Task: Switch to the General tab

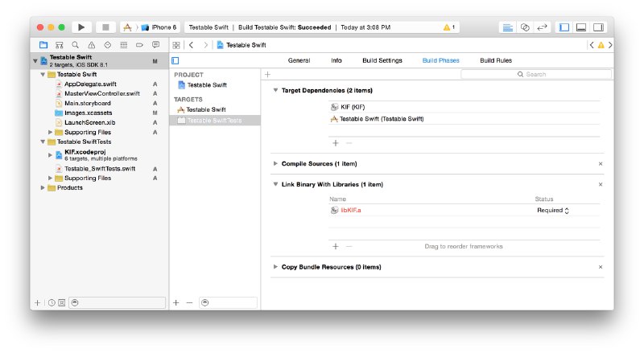Action: 299,60
